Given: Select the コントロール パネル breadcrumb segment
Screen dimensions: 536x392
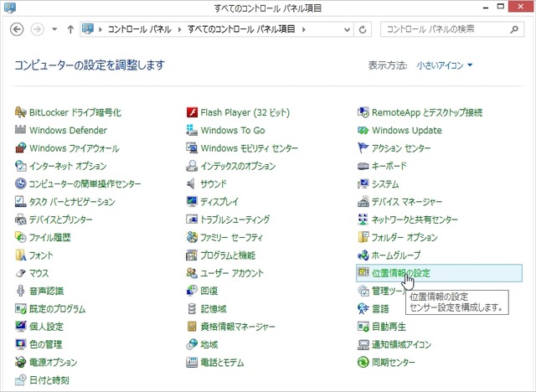Looking at the screenshot, I should coord(140,29).
